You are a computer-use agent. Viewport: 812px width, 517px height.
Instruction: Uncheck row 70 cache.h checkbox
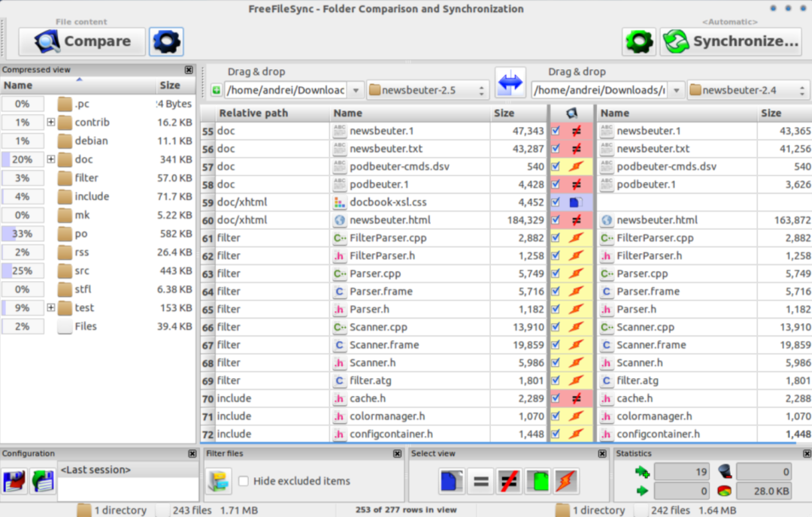556,398
